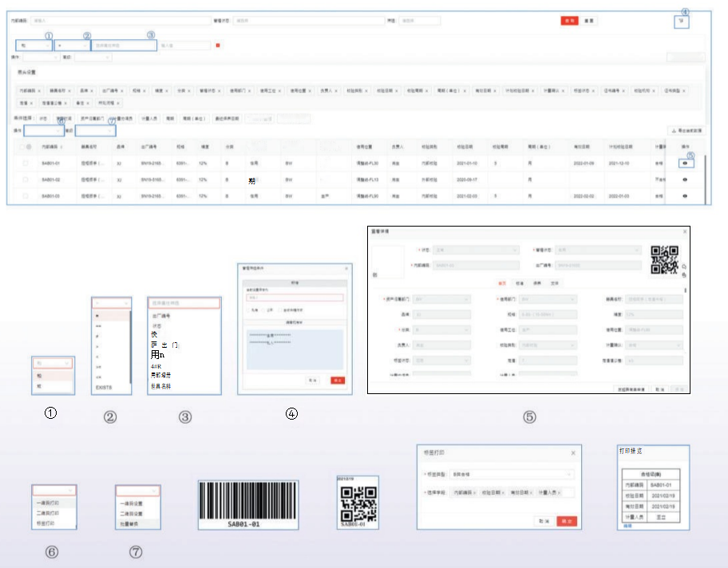Remove the 所处流程 column tag with its x
Screen dimensions: 728x568
118,103
